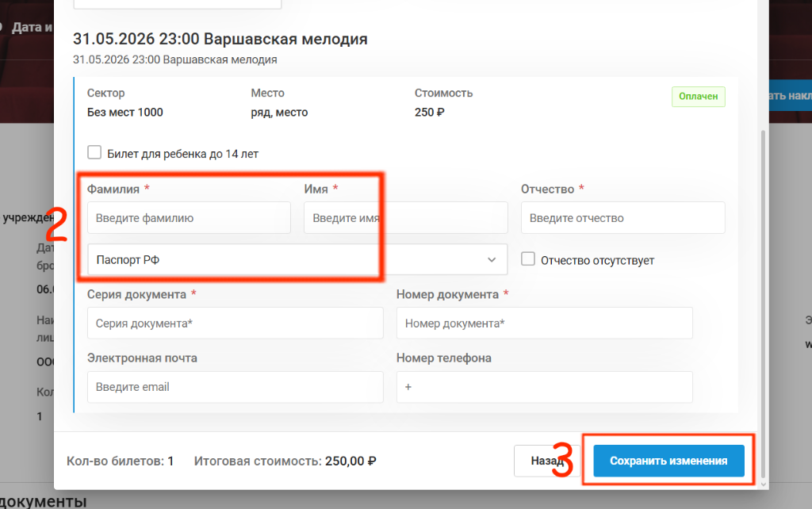The image size is (812, 509).
Task: Check the child ticket under 14 checkbox
Action: tap(94, 153)
